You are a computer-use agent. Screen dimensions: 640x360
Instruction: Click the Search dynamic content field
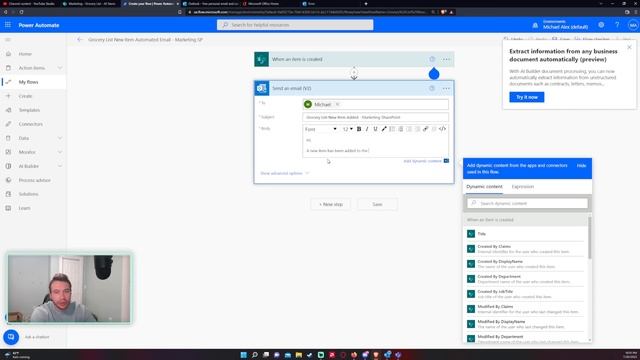click(527, 203)
